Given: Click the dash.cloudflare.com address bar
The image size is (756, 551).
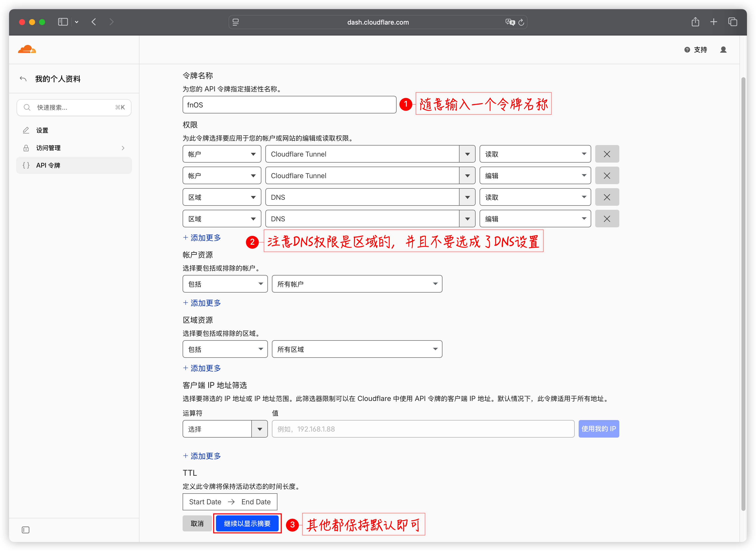Looking at the screenshot, I should click(x=378, y=22).
